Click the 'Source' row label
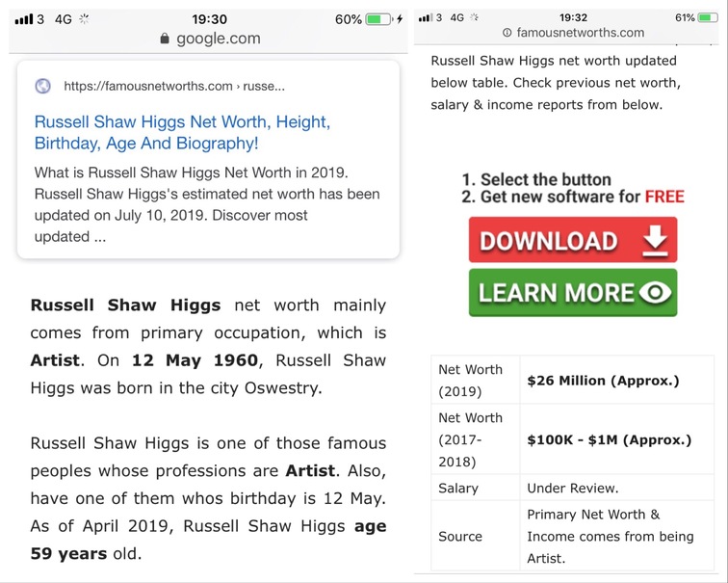Image resolution: width=728 pixels, height=583 pixels. pos(460,536)
